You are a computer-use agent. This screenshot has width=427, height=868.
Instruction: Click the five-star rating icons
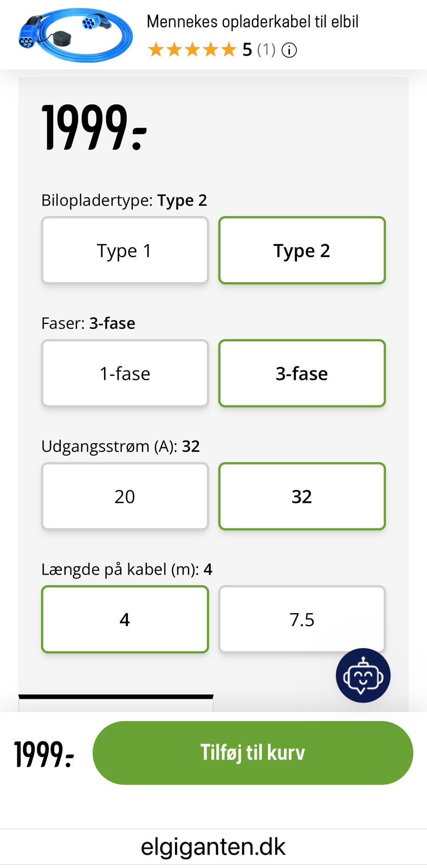tap(192, 50)
